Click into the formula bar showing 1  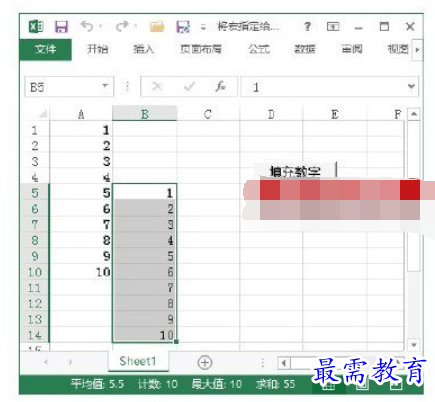(x=323, y=87)
